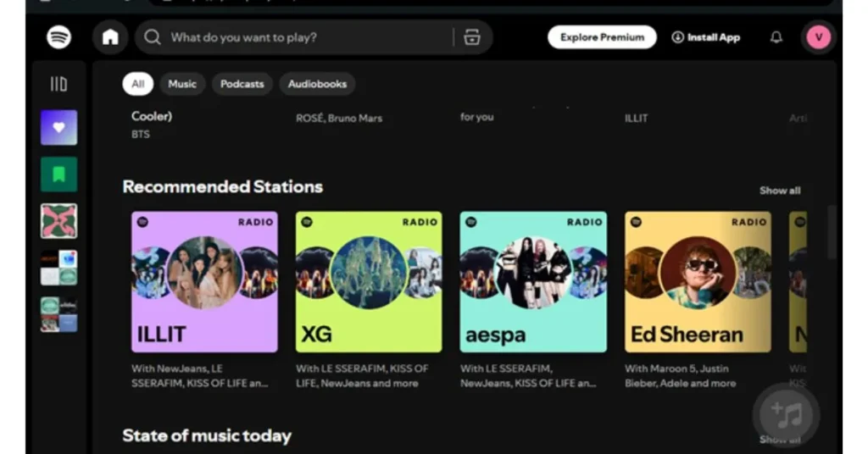Click 'Cooler)' song title text
This screenshot has width=868, height=454.
(152, 117)
